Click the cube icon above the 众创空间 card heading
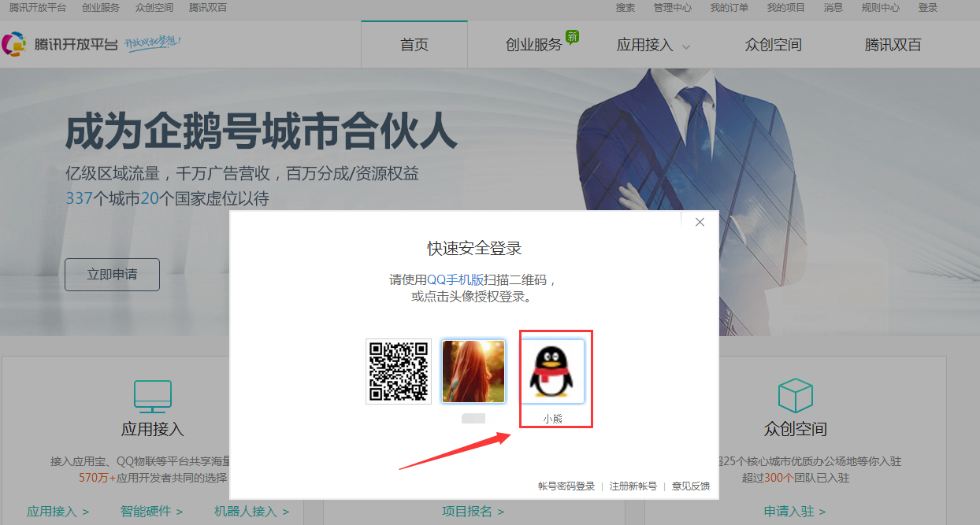 point(795,396)
